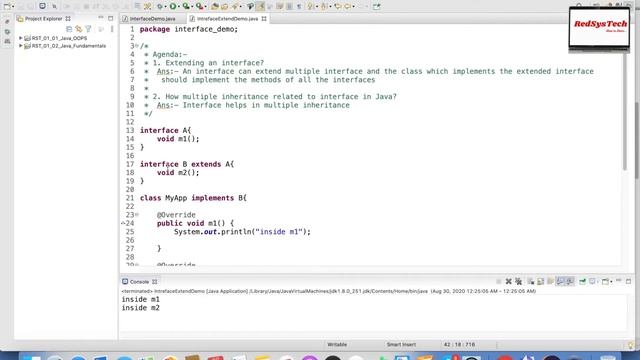Click the override marker beside line 24
The width and height of the screenshot is (640, 360).
point(123,223)
